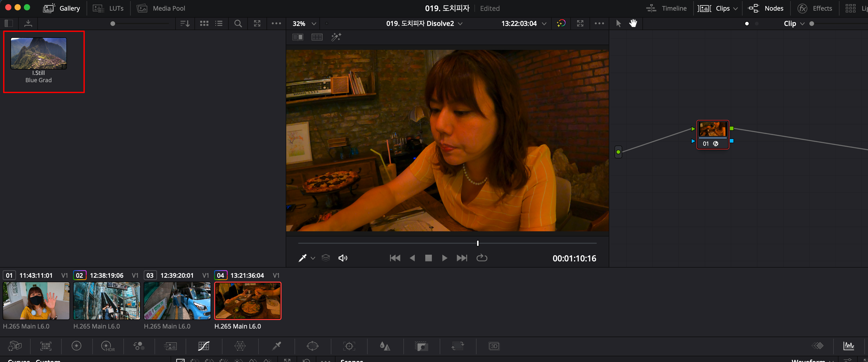Open the Tracker palette icon

point(349,346)
